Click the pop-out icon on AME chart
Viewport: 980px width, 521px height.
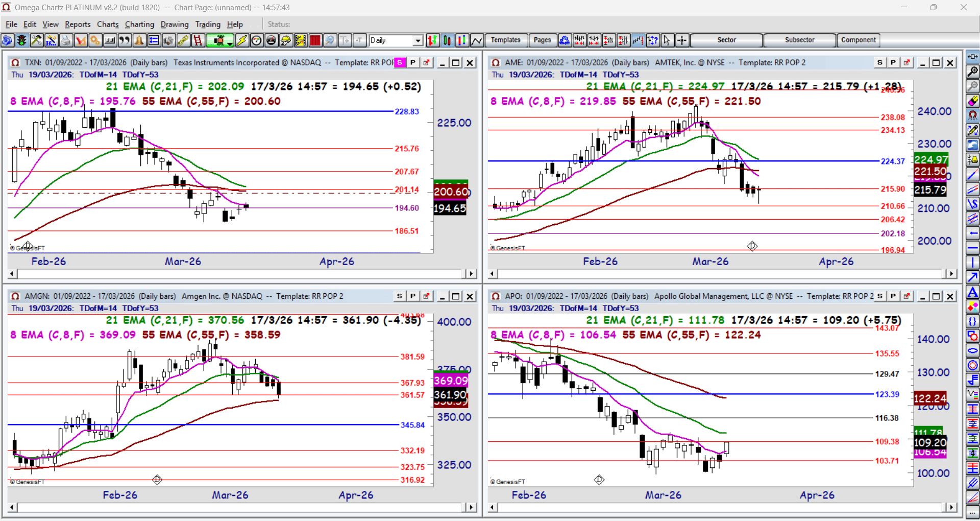(906, 62)
